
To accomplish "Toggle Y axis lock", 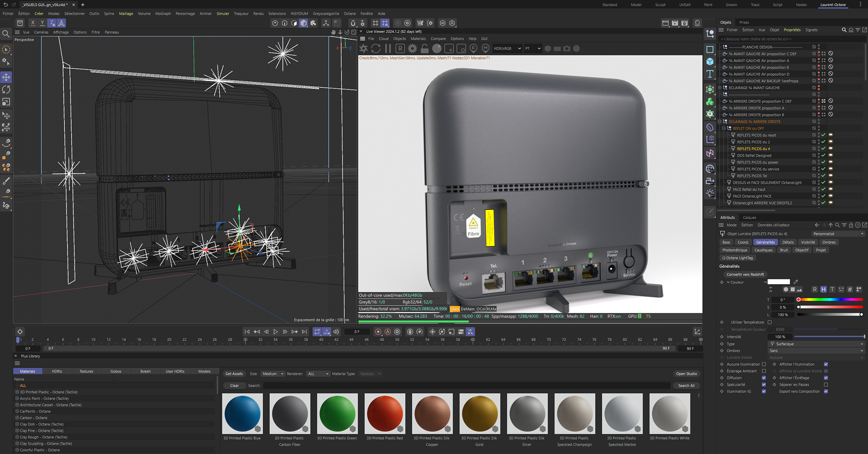I will tap(42, 23).
